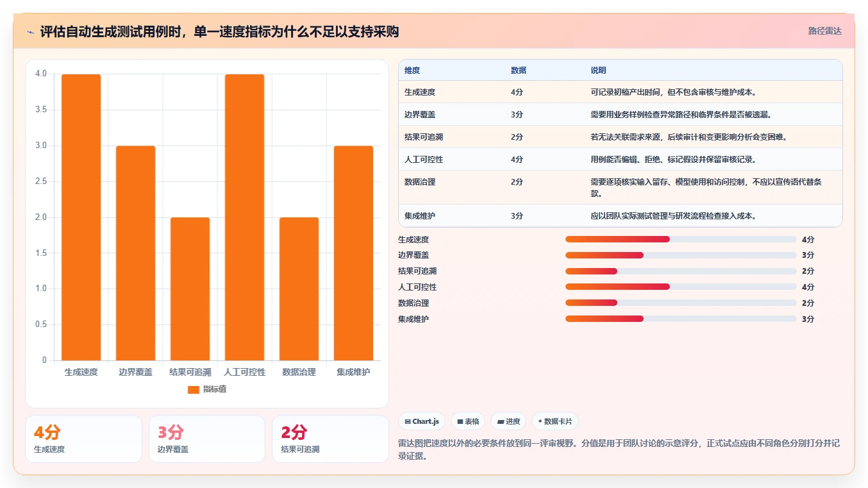The image size is (868, 488).
Task: Click the 路径雷达 label in header
Action: click(x=824, y=31)
